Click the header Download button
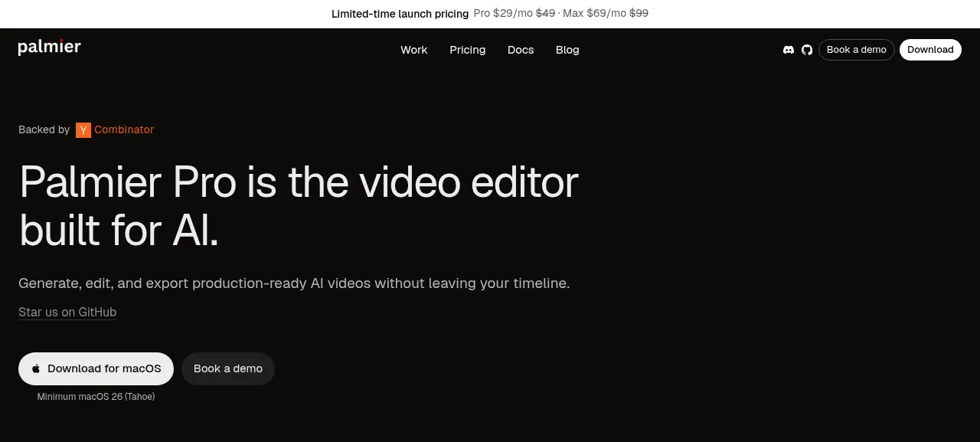Screen dimensions: 980x442 coord(930,50)
